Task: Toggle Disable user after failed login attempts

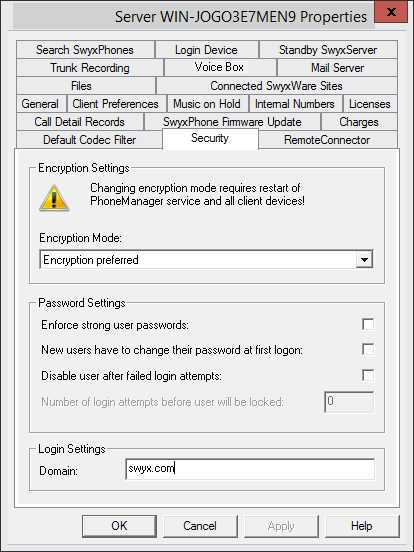Action: coord(368,375)
